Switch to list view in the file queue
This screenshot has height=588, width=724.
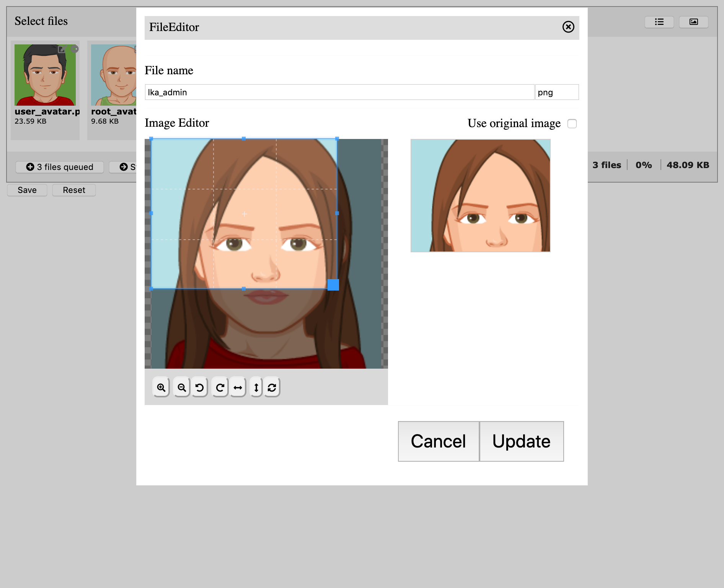[x=659, y=22]
